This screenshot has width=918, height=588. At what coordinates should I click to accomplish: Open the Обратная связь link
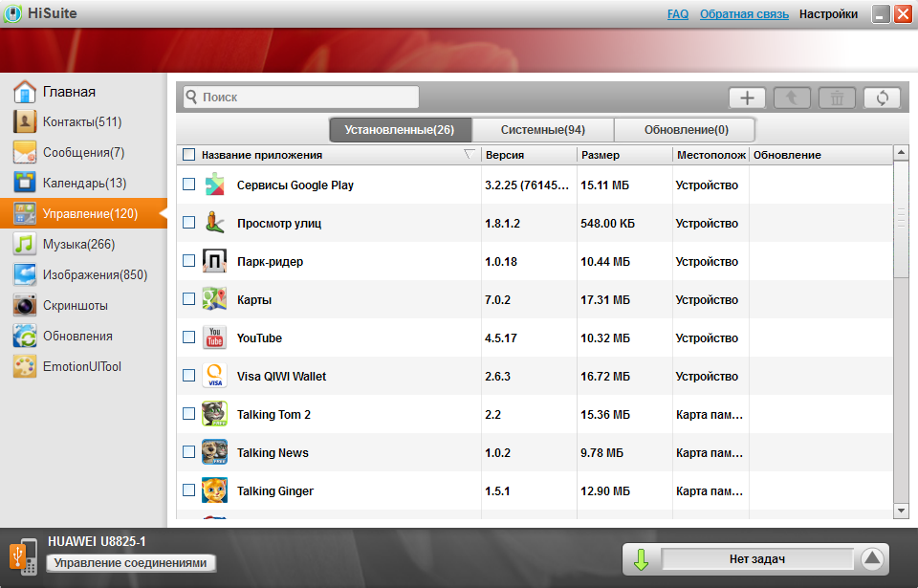click(744, 14)
